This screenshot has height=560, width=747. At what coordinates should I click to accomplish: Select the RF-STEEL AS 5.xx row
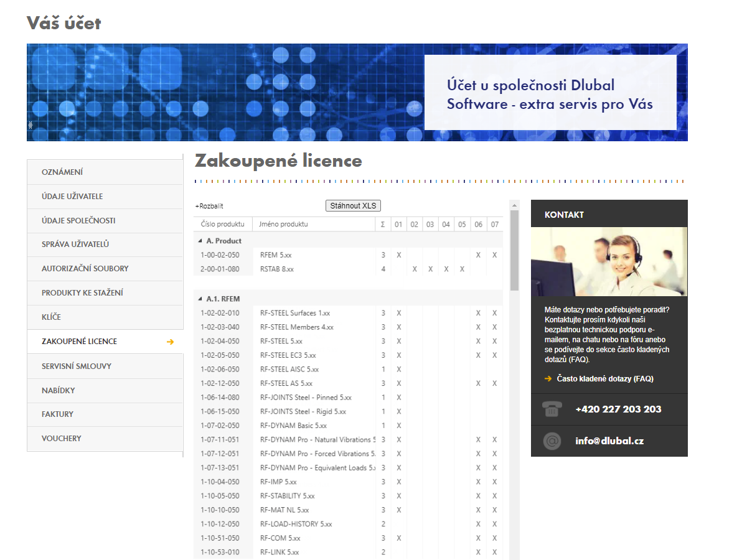click(349, 383)
